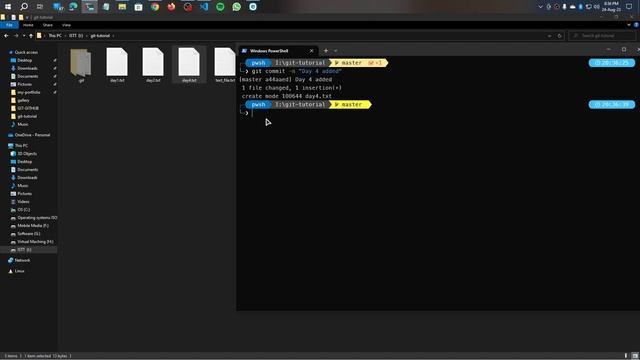The image size is (640, 360).
Task: Open a new terminal tab
Action: click(326, 51)
